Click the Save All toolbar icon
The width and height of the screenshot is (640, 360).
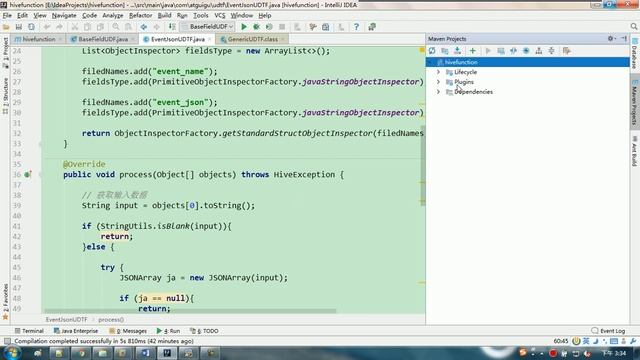[x=19, y=27]
